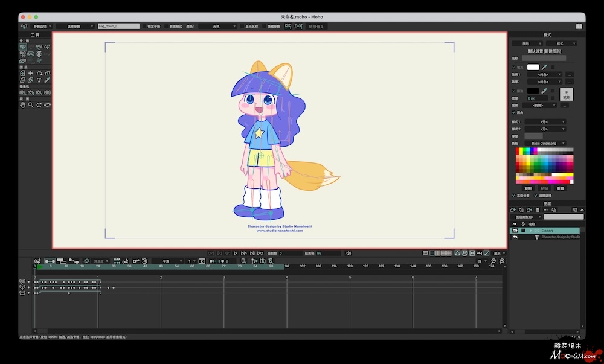This screenshot has width=604, height=364.
Task: Toggle the 显示名称 checkbox
Action: coord(242,27)
